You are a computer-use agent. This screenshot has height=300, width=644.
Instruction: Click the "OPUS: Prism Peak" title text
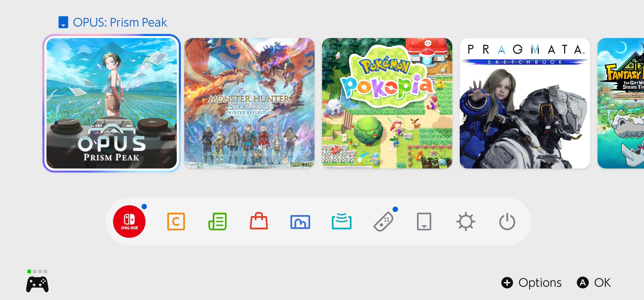[120, 22]
